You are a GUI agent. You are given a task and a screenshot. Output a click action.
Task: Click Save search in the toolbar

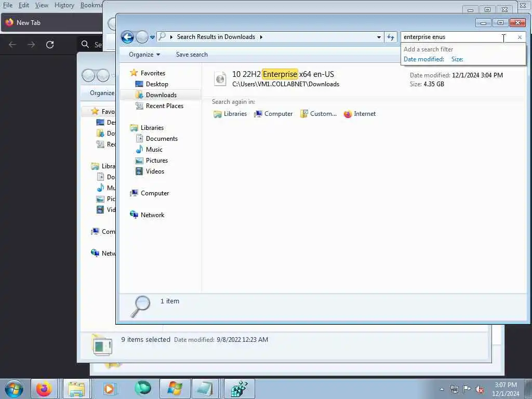pyautogui.click(x=192, y=54)
